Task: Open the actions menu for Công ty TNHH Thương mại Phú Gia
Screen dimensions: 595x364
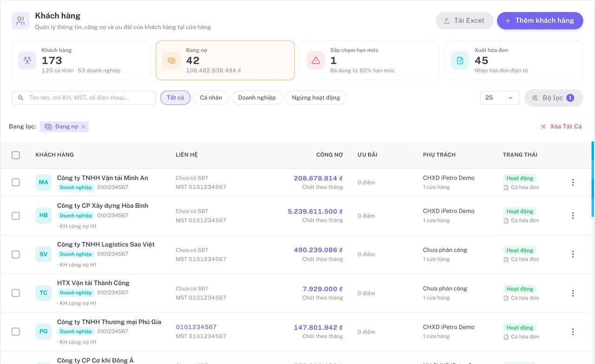Action: pyautogui.click(x=573, y=332)
